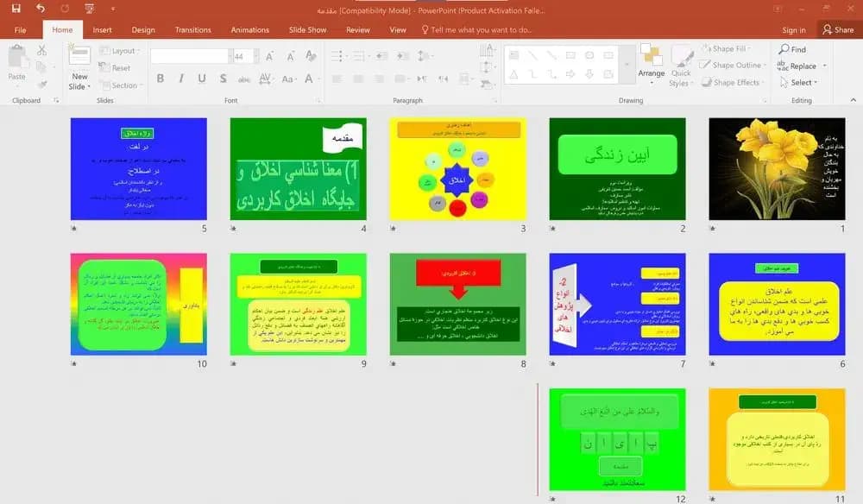The width and height of the screenshot is (863, 504).
Task: Toggle Italic formatting
Action: 181,79
